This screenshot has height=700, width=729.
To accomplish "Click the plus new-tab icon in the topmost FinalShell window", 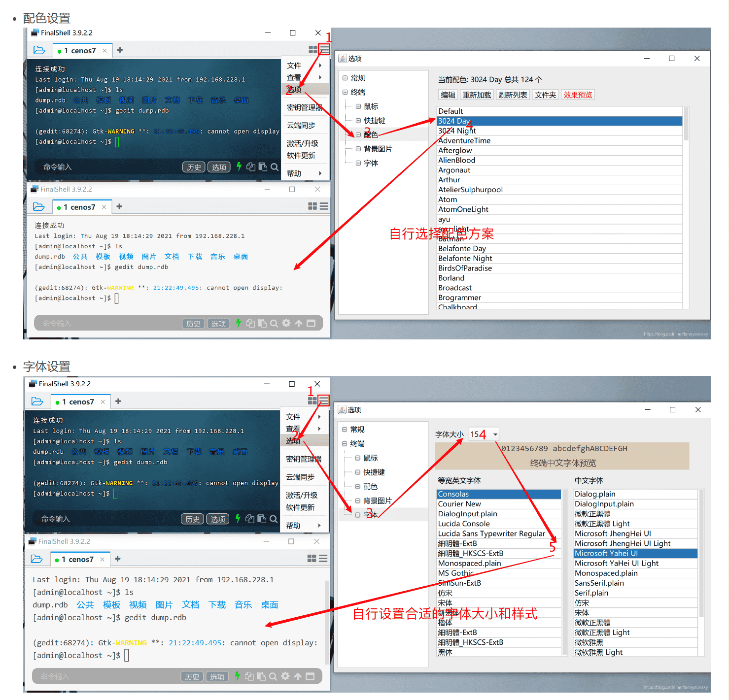I will point(120,50).
